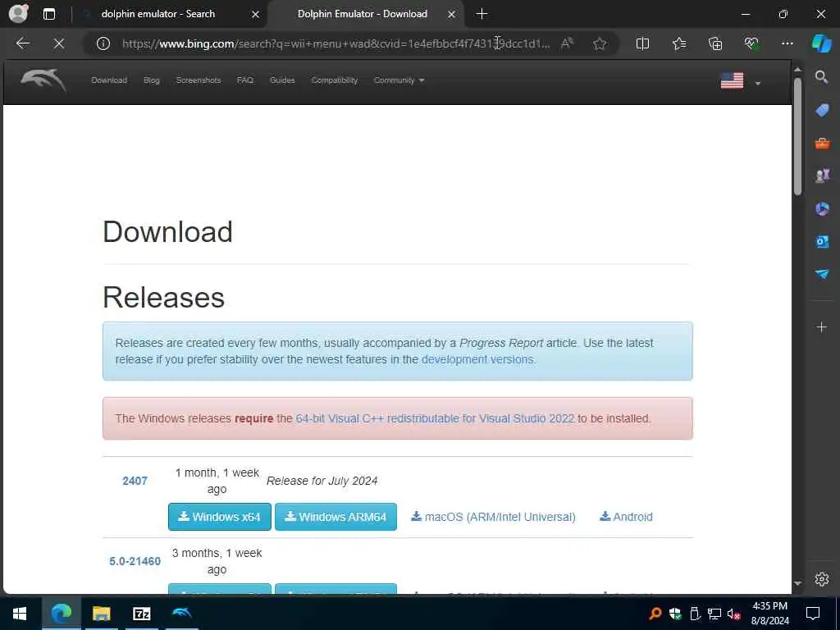Screen dimensions: 840x630
Task: Download 2407 macOS (ARM/Intel Universal) build
Action: click(x=493, y=517)
